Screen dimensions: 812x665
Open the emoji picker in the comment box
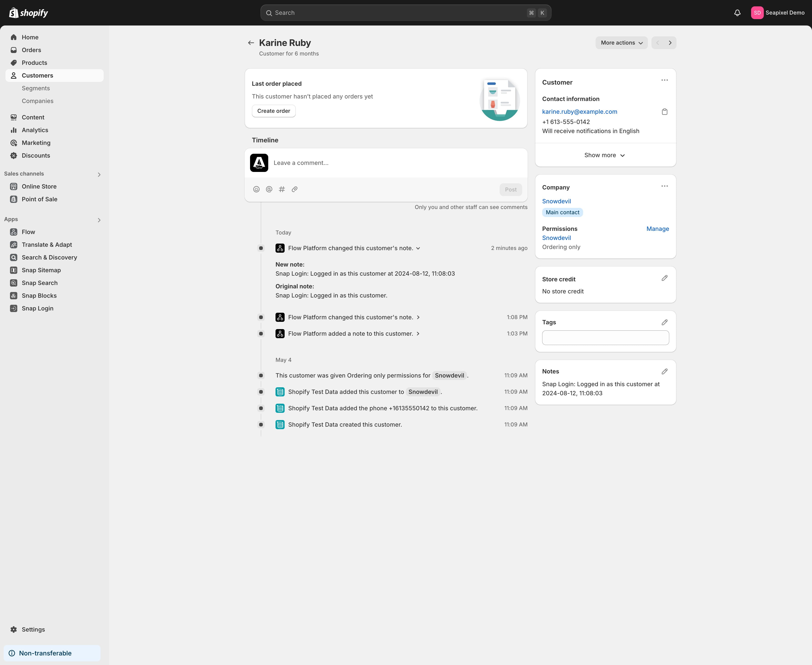click(256, 189)
